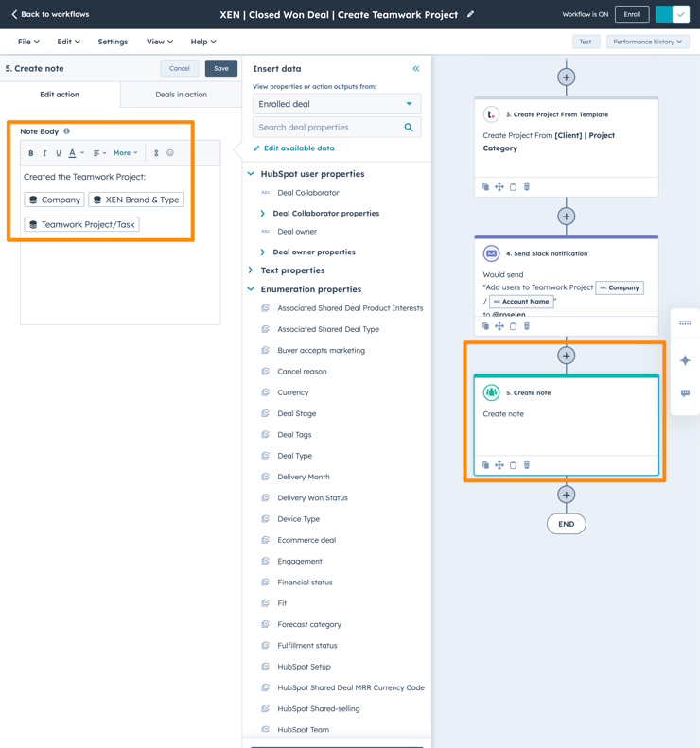700x748 pixels.
Task: Click the Test button
Action: click(586, 42)
